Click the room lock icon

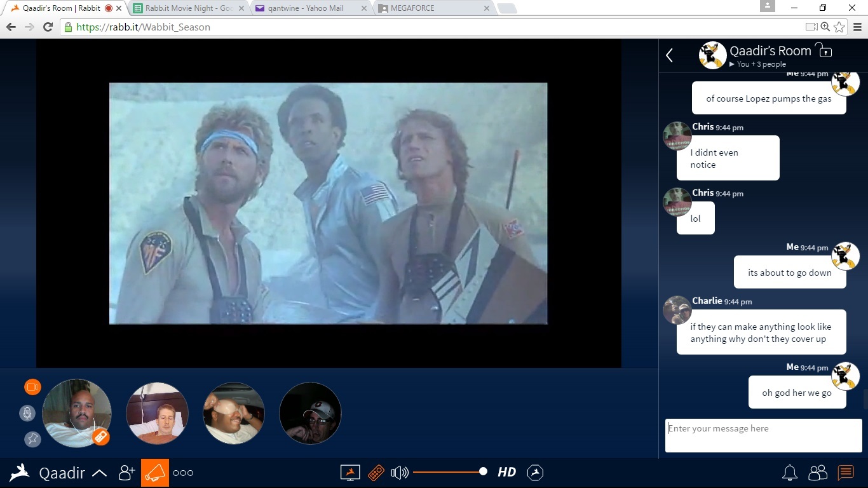pyautogui.click(x=824, y=49)
